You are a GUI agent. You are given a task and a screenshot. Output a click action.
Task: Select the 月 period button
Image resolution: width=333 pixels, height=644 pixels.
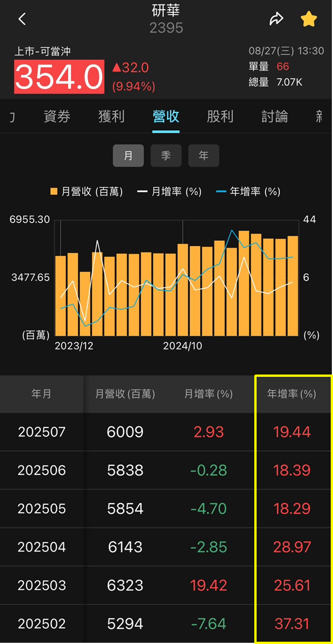point(128,156)
